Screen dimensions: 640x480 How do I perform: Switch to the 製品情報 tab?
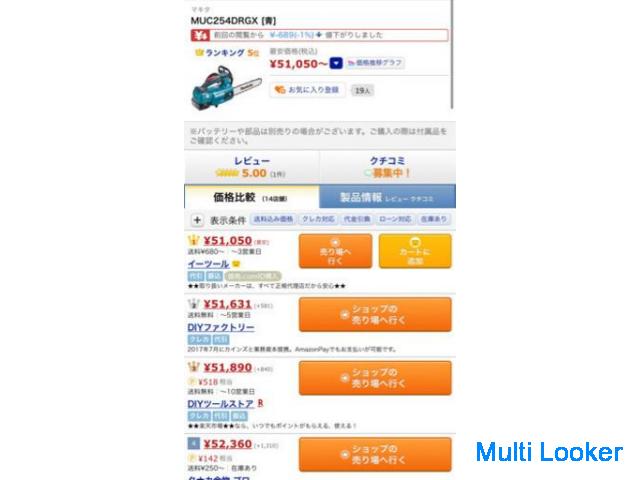click(x=387, y=197)
